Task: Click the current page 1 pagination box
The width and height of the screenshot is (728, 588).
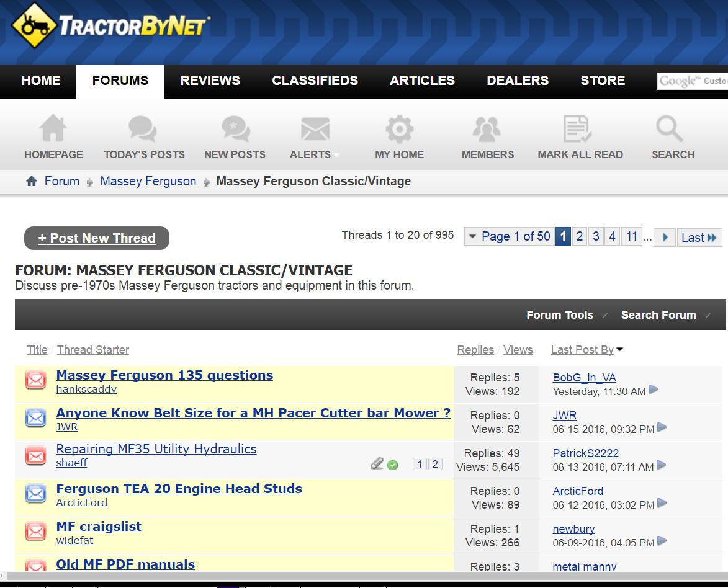Action: [x=563, y=237]
